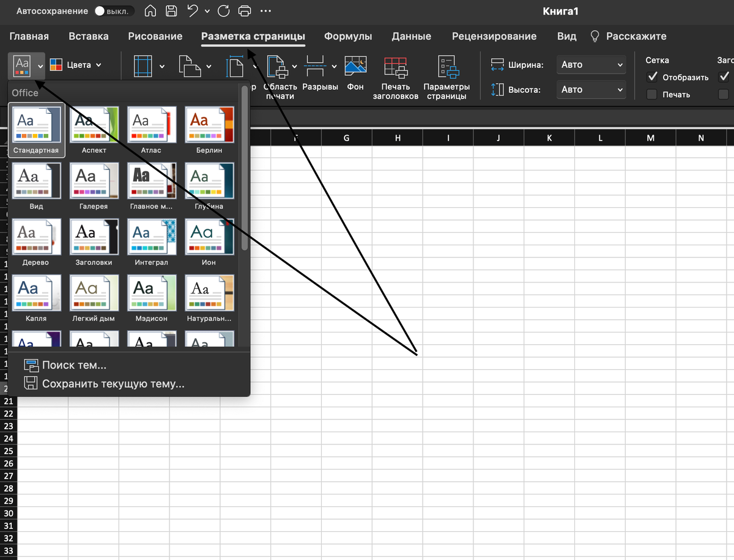Switch to the Главная tab
The image size is (734, 560).
tap(29, 36)
